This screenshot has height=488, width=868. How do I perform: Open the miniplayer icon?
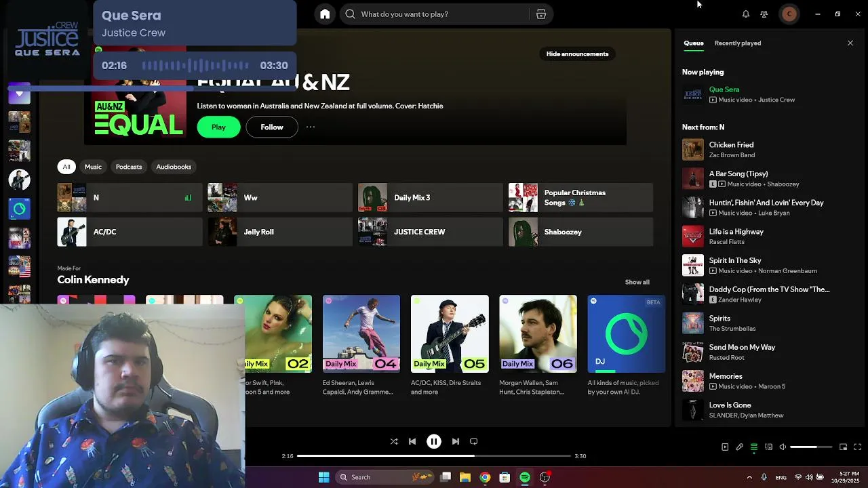[843, 447]
